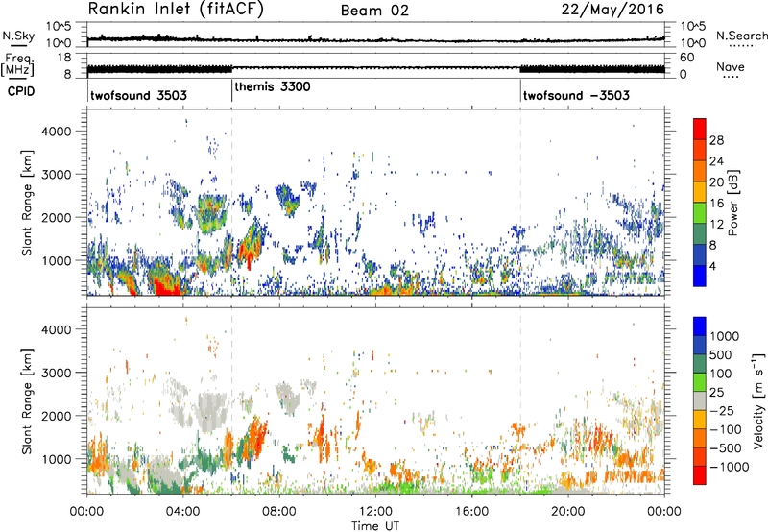Image resolution: width=768 pixels, height=532 pixels.
Task: Click the date '22/May/2016'
Action: 612,10
